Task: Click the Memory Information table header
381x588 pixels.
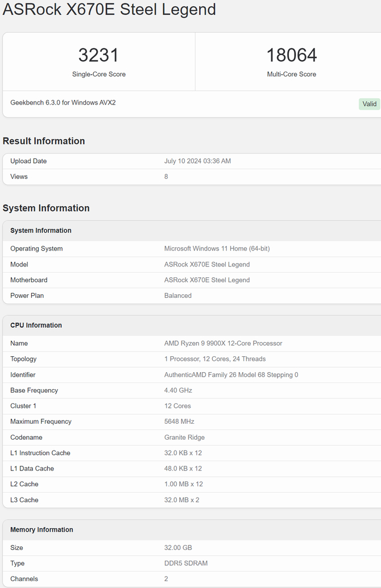Action: click(x=42, y=530)
